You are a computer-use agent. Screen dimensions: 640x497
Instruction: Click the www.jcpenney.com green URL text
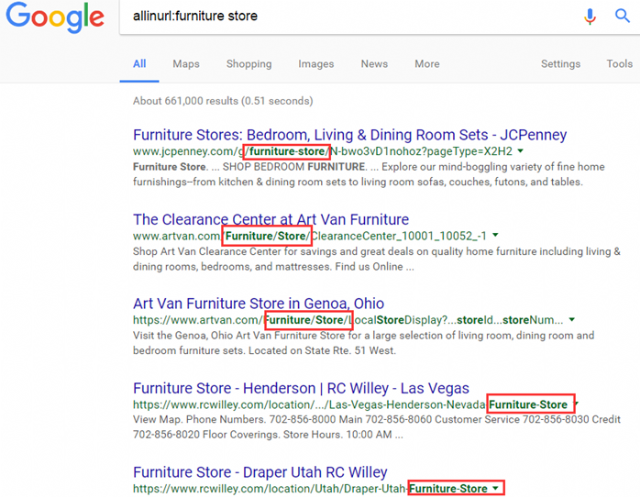pyautogui.click(x=322, y=151)
